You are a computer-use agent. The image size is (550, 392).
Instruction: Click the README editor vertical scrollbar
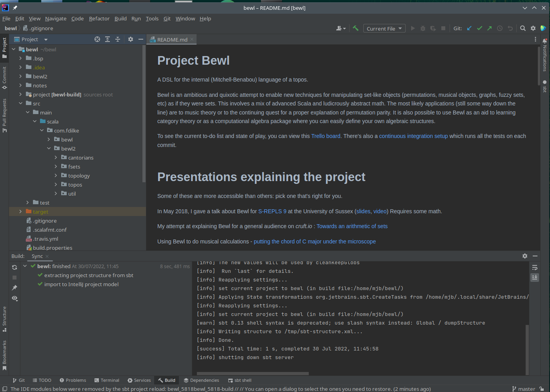539,66
